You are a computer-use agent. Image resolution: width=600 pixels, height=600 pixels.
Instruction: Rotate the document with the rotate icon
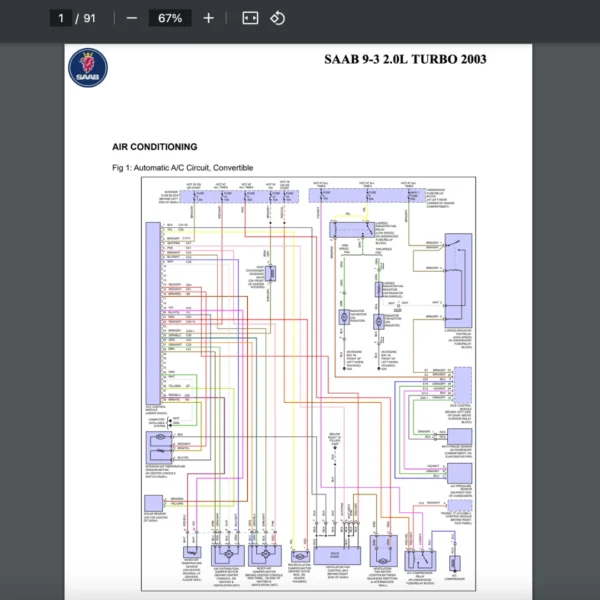point(278,18)
